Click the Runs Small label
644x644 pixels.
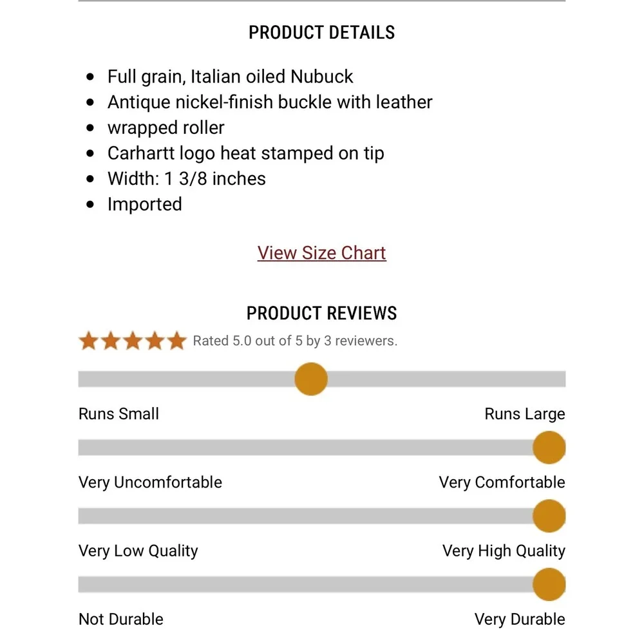coord(118,413)
